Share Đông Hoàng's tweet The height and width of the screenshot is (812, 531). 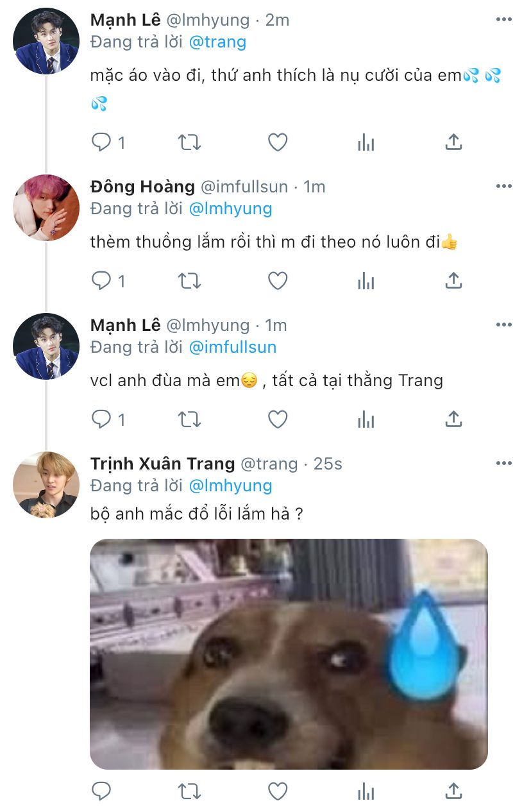tap(453, 281)
